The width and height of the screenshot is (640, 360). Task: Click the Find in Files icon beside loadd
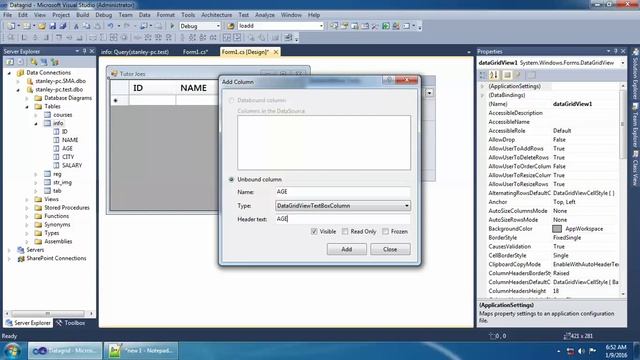click(231, 26)
